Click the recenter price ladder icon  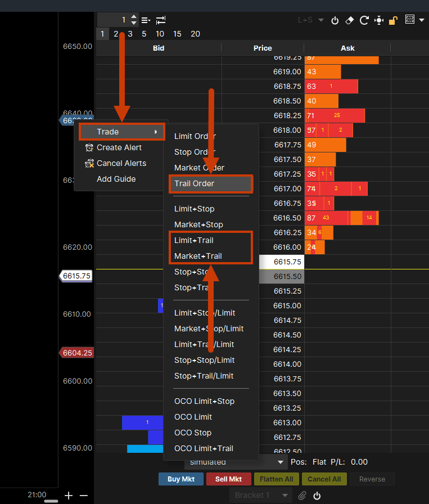(x=379, y=20)
